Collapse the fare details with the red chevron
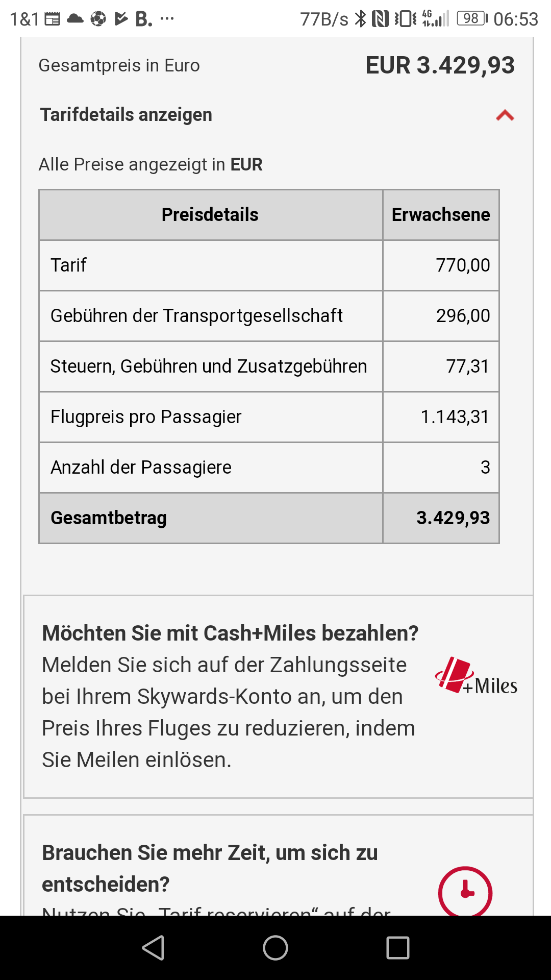 click(x=505, y=115)
